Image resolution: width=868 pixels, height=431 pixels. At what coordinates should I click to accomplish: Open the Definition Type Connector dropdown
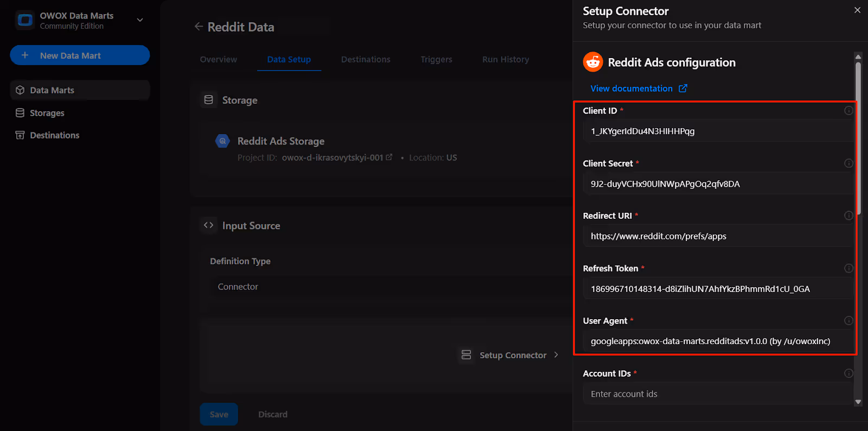point(391,287)
